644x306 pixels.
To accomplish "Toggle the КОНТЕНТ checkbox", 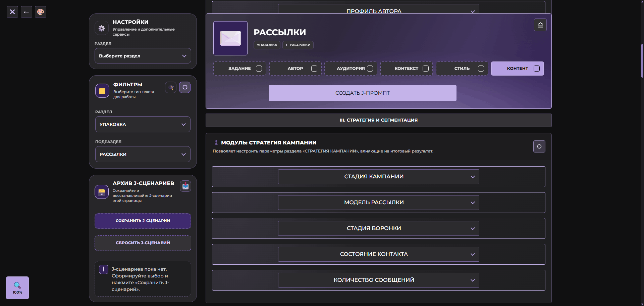I will click(x=537, y=69).
